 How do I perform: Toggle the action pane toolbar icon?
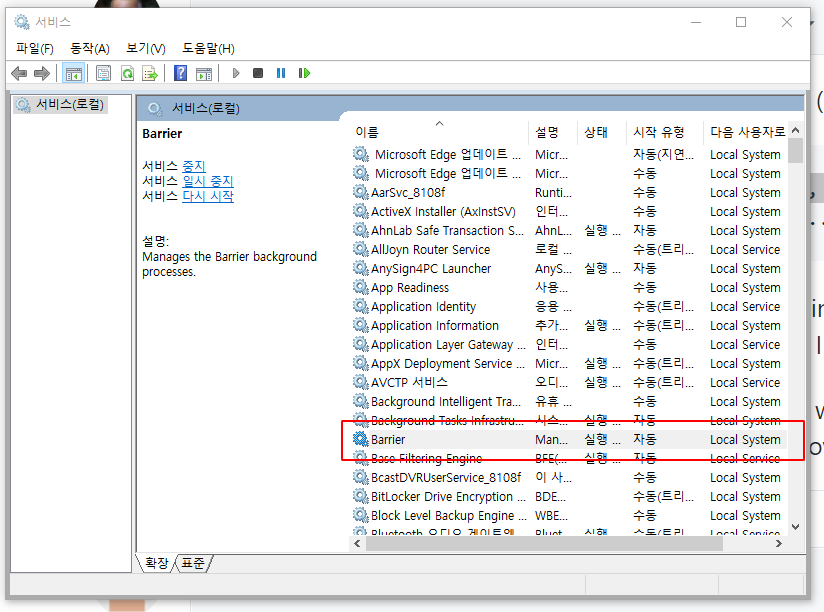204,73
